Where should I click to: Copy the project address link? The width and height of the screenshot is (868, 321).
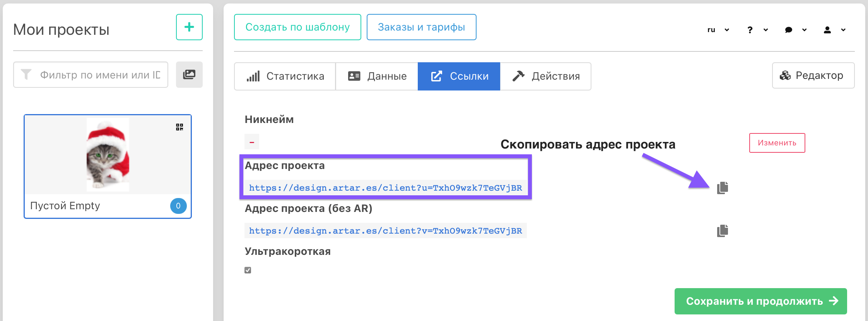tap(722, 188)
